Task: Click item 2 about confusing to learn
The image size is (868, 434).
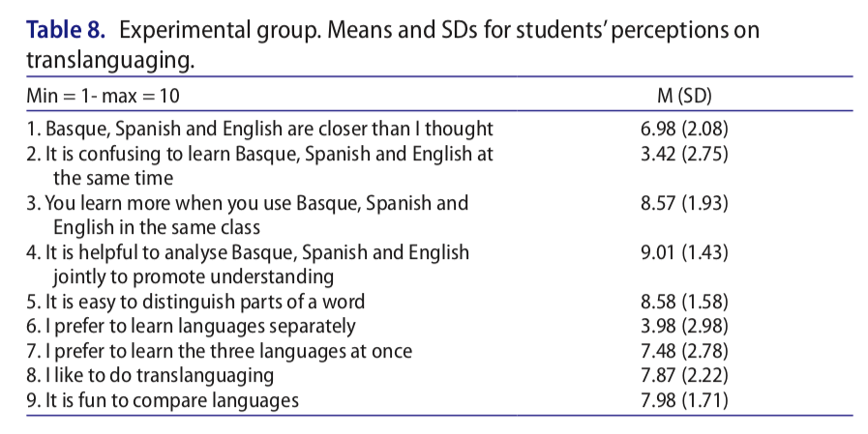Action: point(257,154)
